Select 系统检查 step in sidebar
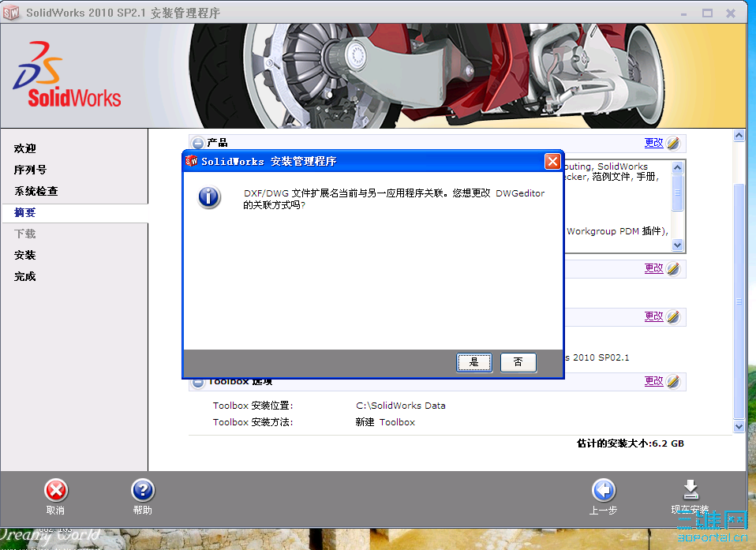Image resolution: width=756 pixels, height=550 pixels. 36,191
